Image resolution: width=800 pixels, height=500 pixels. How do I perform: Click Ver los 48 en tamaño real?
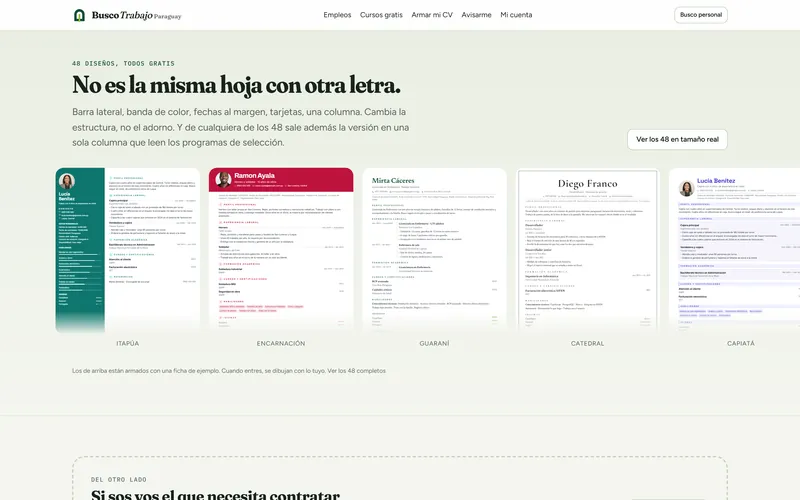(x=678, y=139)
